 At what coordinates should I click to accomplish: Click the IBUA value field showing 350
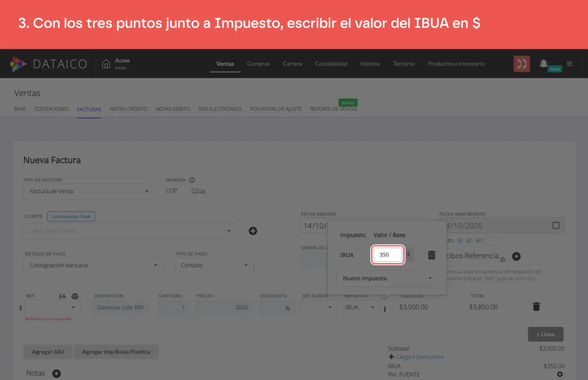388,255
